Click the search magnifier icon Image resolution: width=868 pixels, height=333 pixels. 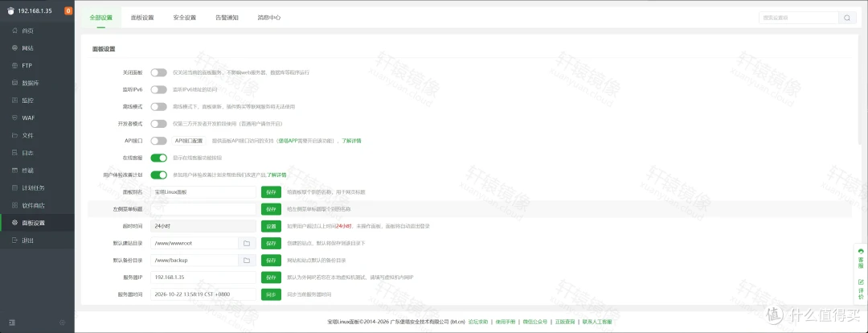coord(847,18)
